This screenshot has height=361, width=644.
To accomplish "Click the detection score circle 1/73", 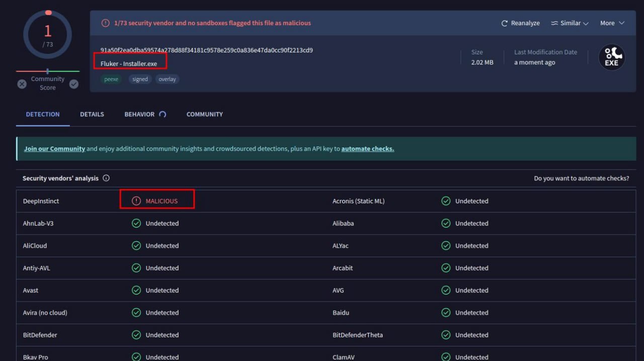I will [x=48, y=35].
